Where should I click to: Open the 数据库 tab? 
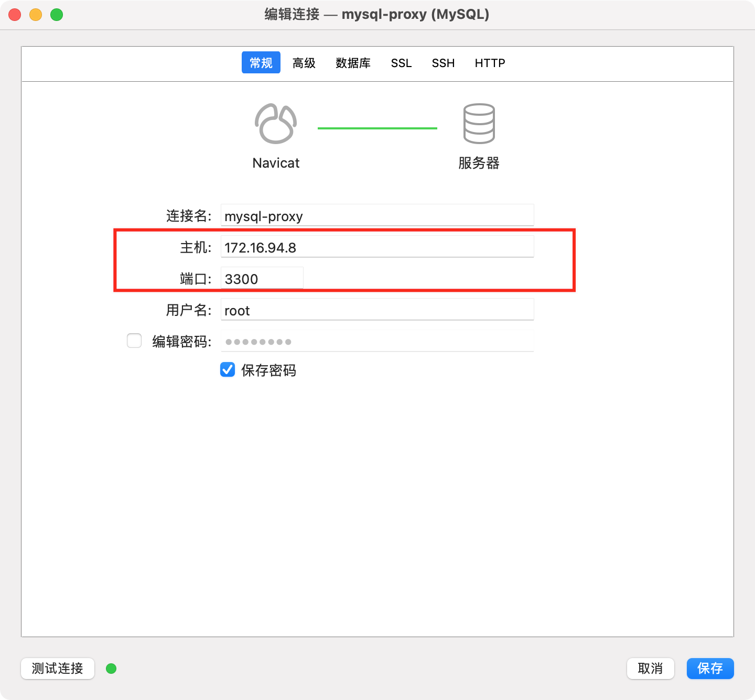353,63
